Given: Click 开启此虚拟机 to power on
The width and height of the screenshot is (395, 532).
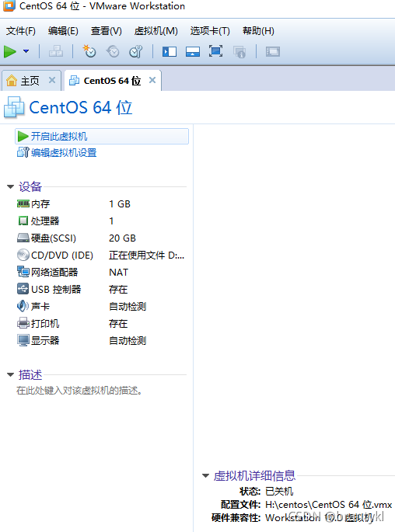Looking at the screenshot, I should (102, 136).
